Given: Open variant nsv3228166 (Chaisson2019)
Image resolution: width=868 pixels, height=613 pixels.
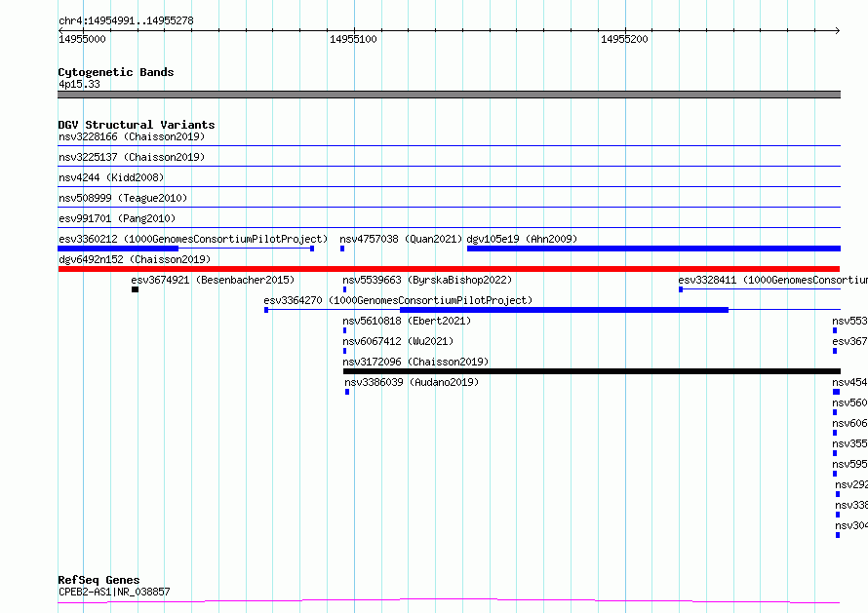Looking at the screenshot, I should coord(132,136).
